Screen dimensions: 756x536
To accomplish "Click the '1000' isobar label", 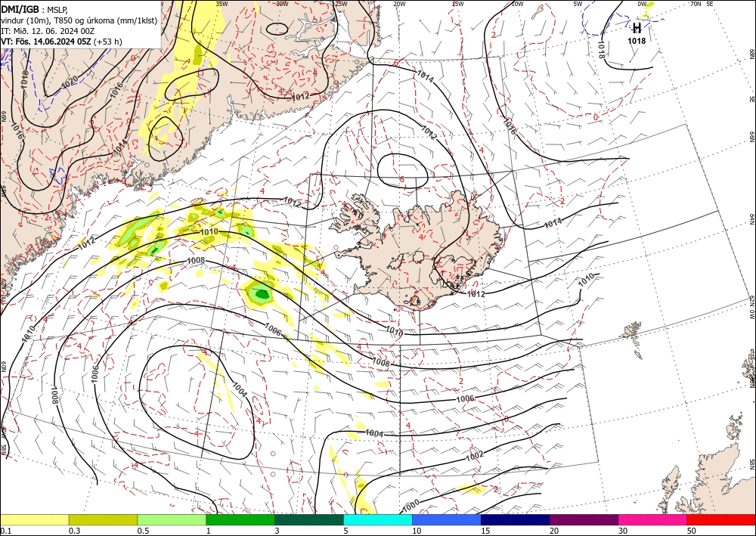I will tap(411, 506).
